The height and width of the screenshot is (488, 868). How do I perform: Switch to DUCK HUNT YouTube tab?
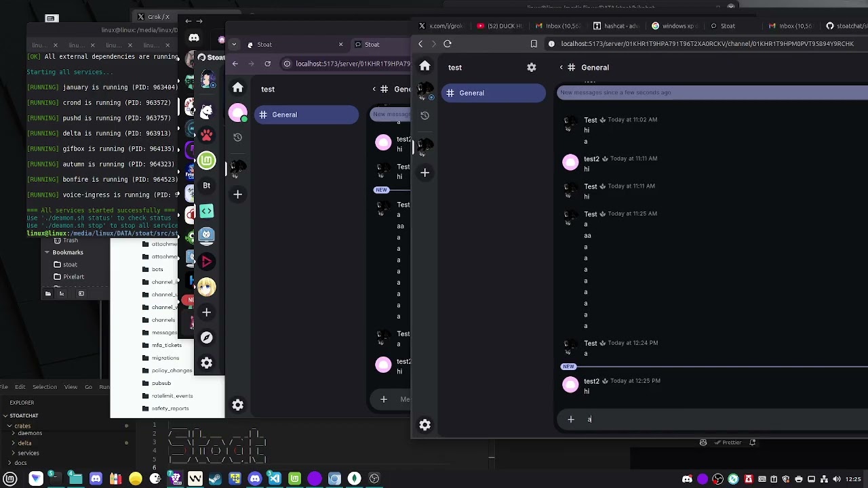coord(500,26)
